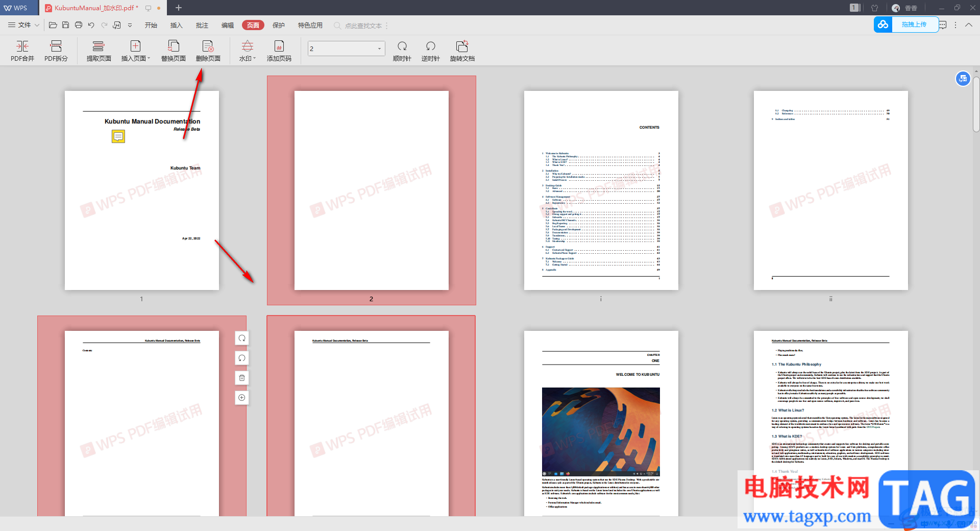980x531 pixels.
Task: Click 删除页面 (delete page)
Action: [208, 51]
